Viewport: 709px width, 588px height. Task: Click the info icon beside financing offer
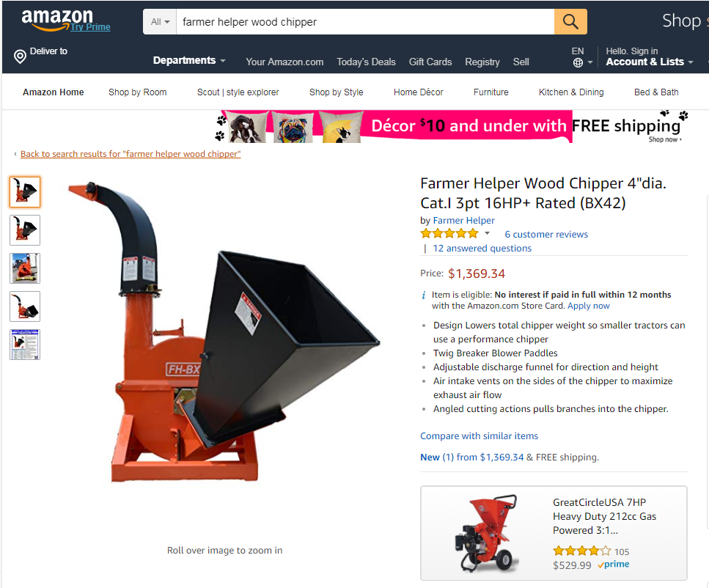pos(424,295)
